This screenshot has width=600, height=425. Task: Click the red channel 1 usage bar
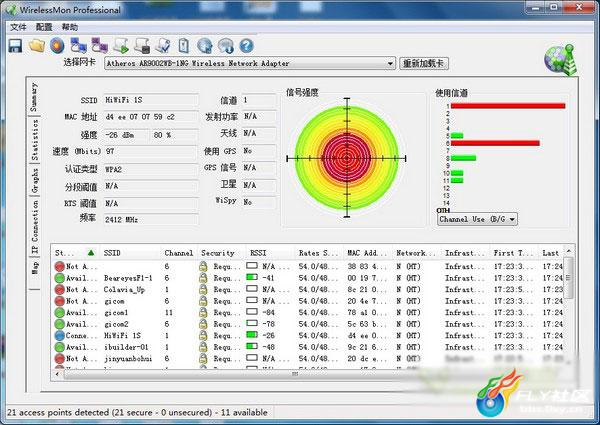click(x=508, y=106)
